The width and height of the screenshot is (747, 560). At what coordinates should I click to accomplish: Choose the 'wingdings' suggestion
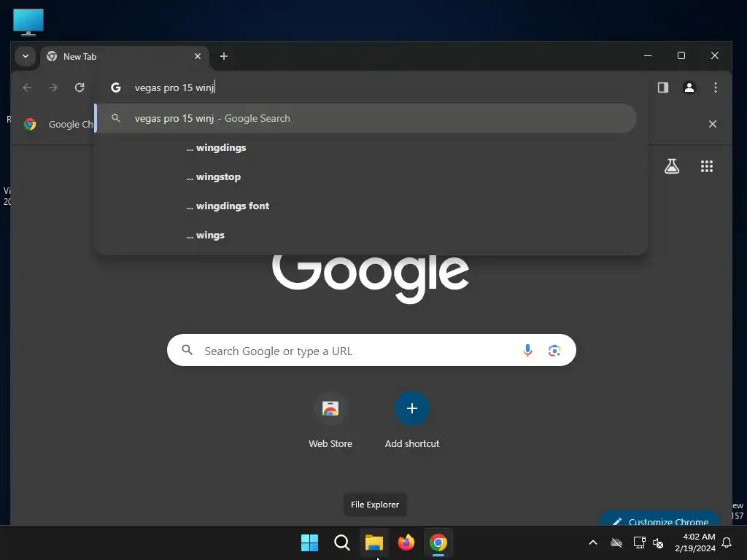[x=366, y=147]
